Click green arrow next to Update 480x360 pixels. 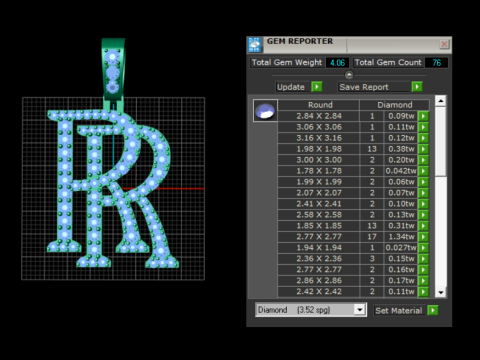coord(317,87)
